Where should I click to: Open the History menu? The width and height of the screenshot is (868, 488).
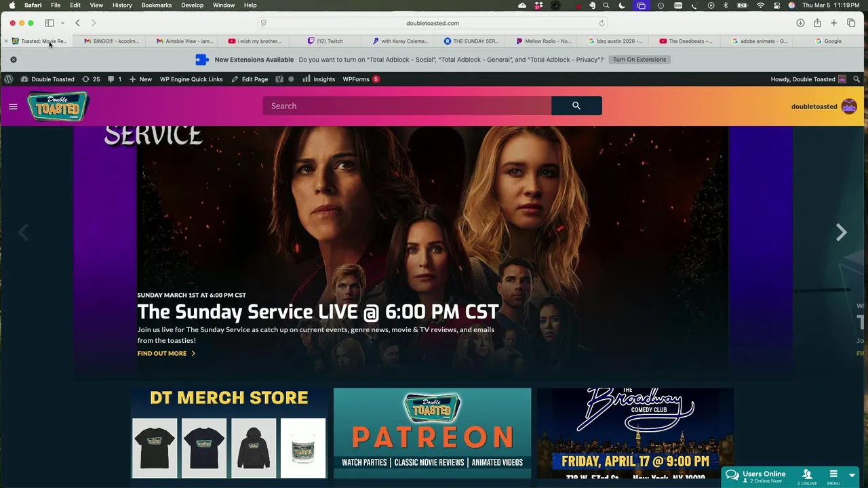[x=122, y=5]
